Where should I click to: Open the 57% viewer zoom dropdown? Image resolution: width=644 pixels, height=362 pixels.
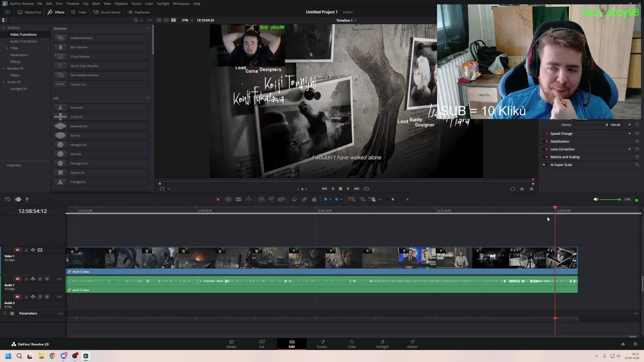point(187,20)
